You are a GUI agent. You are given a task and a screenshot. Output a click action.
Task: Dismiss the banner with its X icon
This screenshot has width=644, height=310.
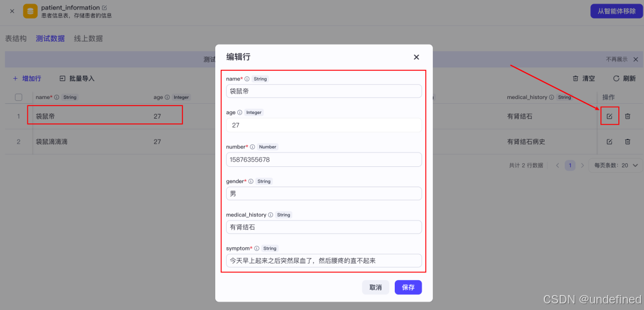[x=636, y=60]
